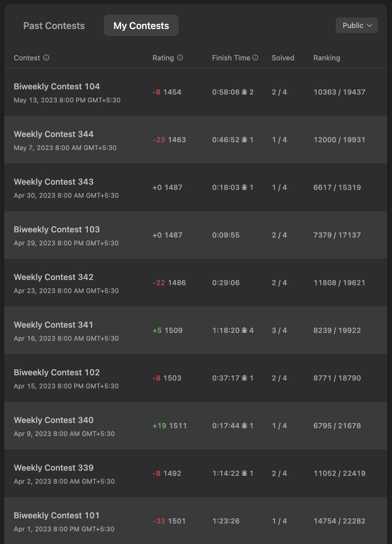The image size is (392, 544).
Task: Select the My Contests tab
Action: [x=141, y=26]
